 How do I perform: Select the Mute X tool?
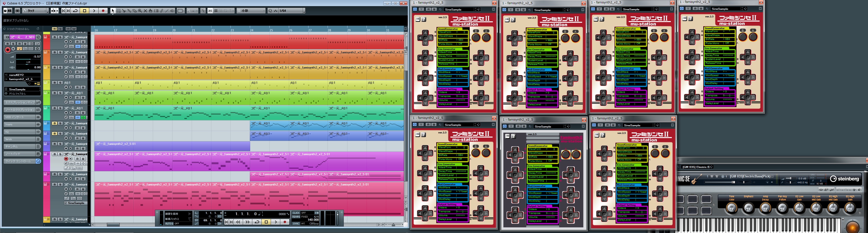(x=146, y=11)
